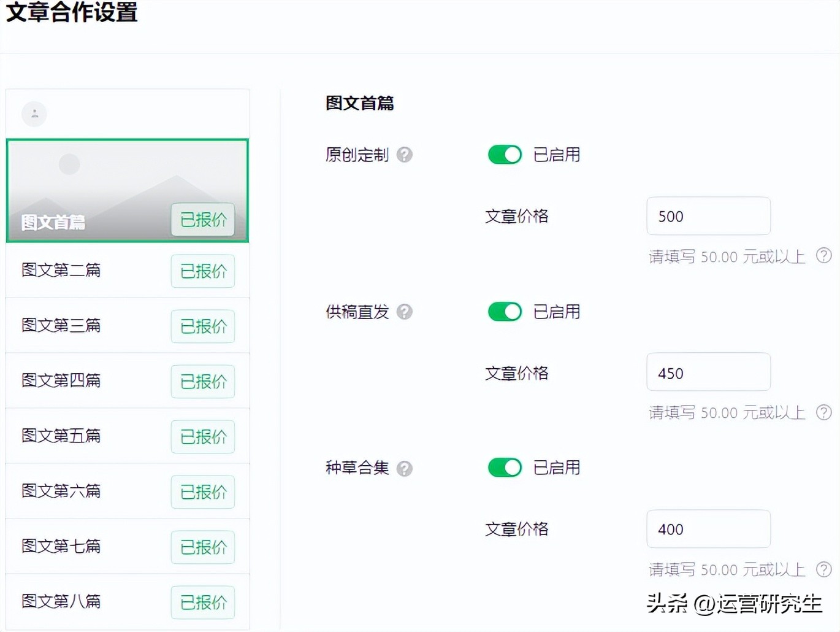Click help icon beside 400 price minimum hint
This screenshot has width=840, height=632.
click(824, 569)
